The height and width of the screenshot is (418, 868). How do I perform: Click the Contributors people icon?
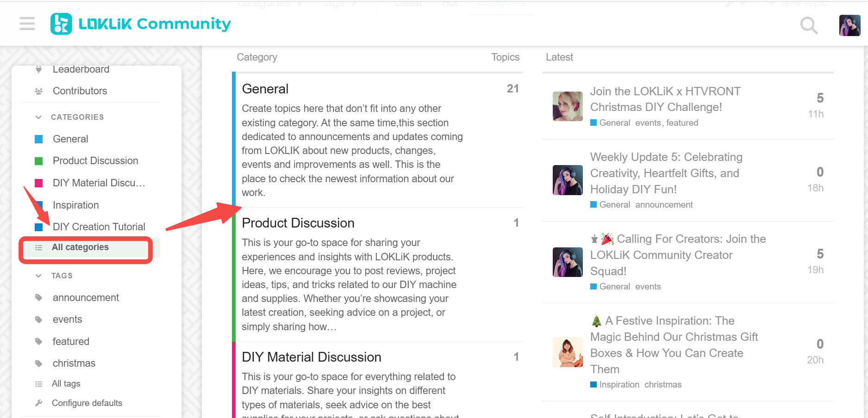point(39,91)
